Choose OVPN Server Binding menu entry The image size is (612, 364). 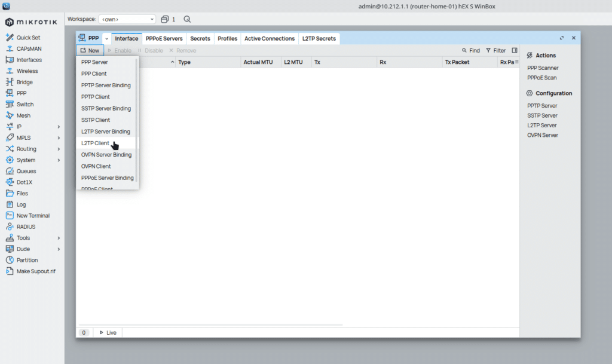(107, 154)
